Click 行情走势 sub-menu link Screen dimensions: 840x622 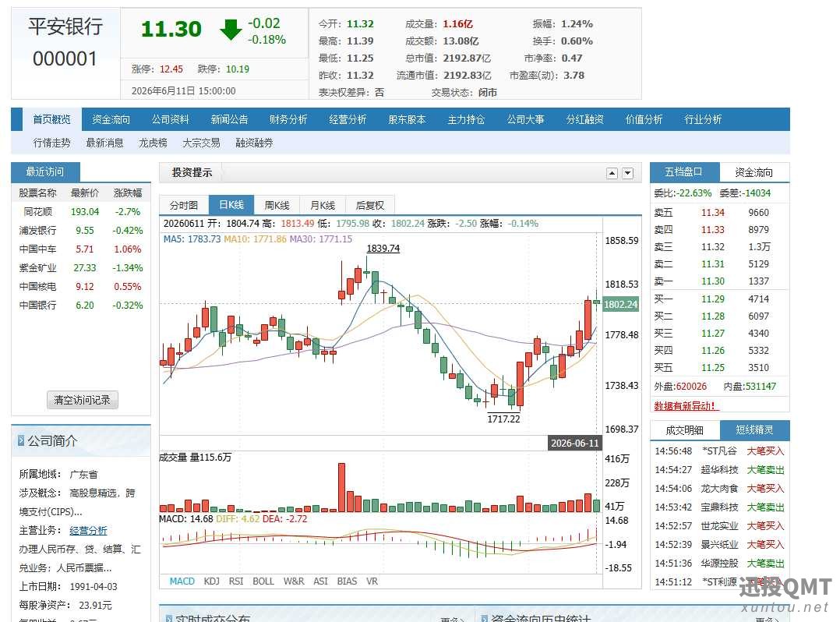pos(51,143)
